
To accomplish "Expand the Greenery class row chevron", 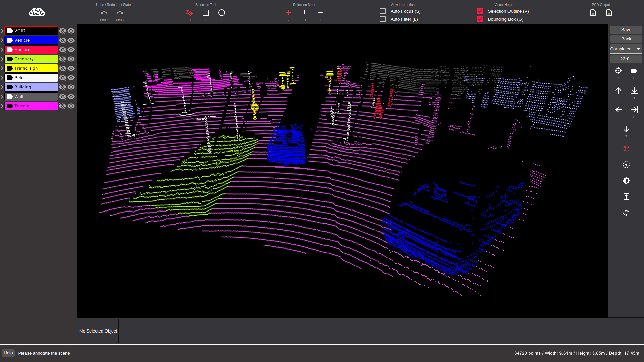I will pyautogui.click(x=2, y=59).
